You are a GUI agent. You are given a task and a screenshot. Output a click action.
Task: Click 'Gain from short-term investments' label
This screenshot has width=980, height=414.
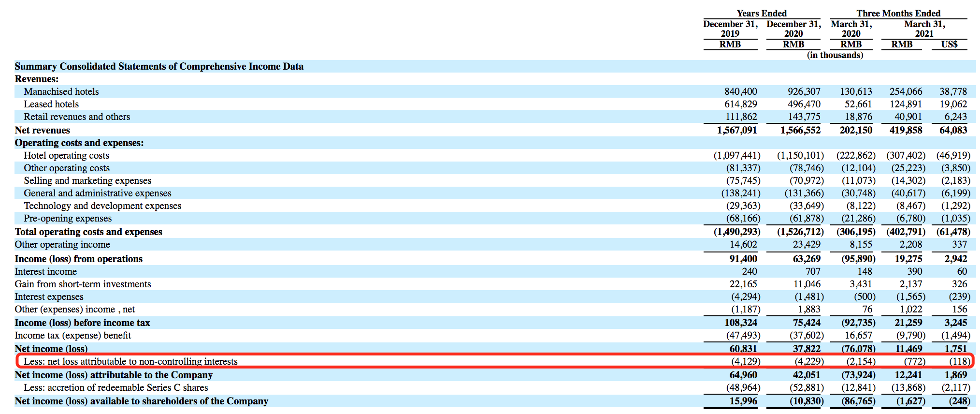pos(83,284)
